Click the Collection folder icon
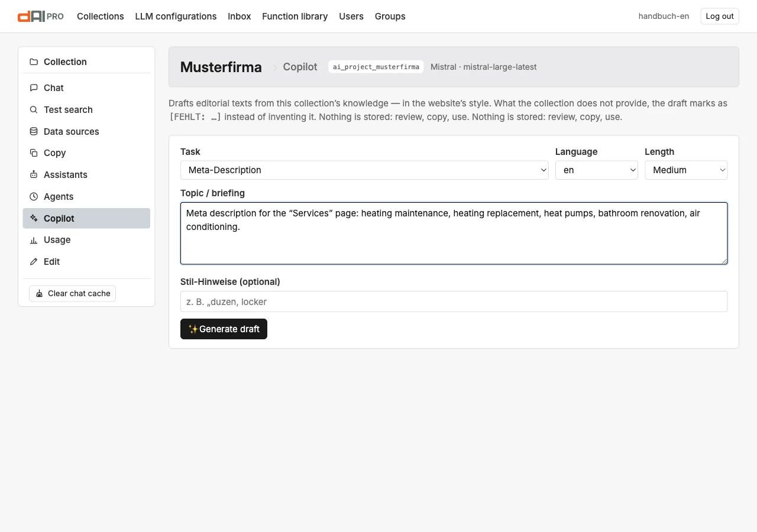The width and height of the screenshot is (757, 532). (34, 62)
